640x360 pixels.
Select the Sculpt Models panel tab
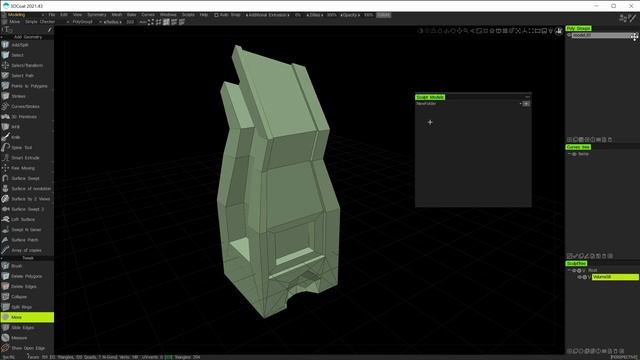430,97
